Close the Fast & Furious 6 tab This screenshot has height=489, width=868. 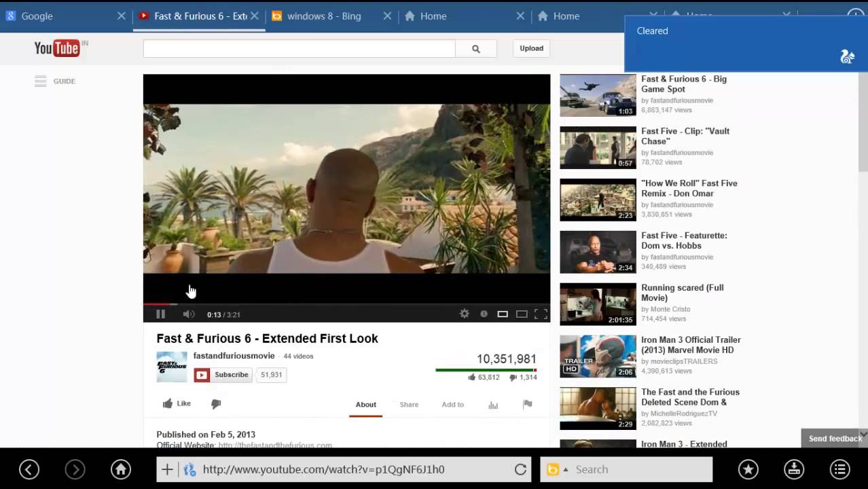[255, 16]
